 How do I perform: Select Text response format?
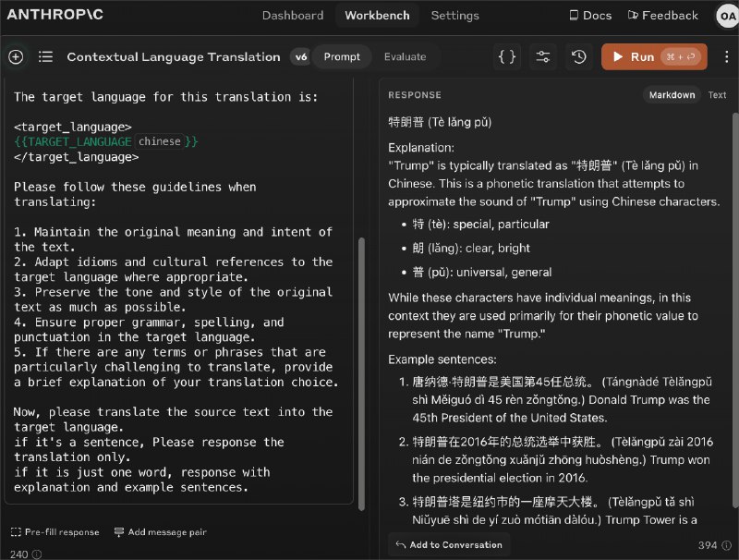tap(717, 95)
